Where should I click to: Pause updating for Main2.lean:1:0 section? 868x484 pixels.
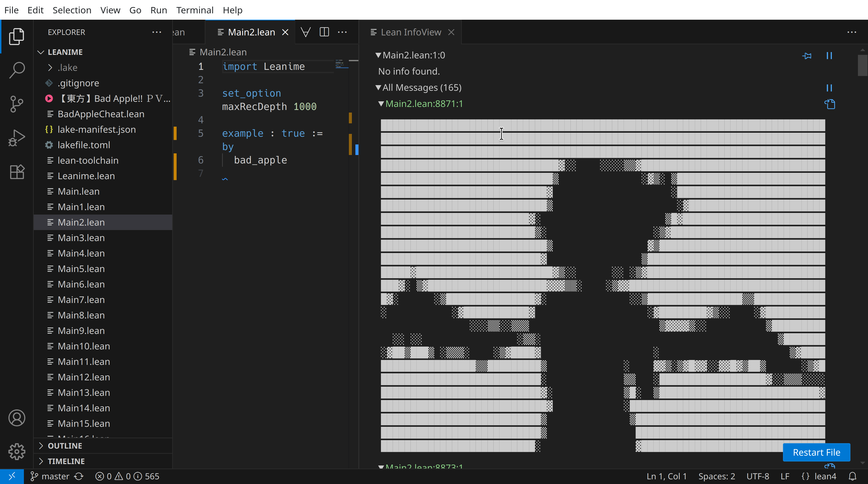pyautogui.click(x=829, y=56)
